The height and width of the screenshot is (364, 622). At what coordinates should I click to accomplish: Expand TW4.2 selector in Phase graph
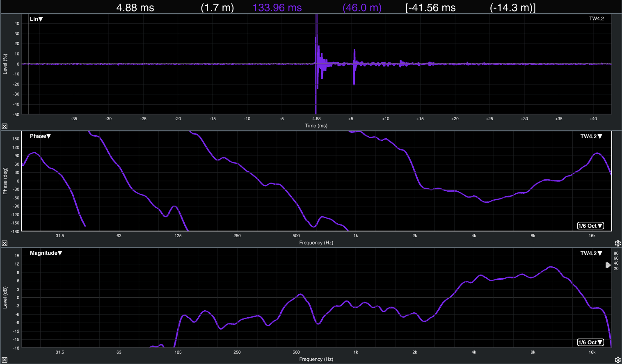[x=591, y=136]
